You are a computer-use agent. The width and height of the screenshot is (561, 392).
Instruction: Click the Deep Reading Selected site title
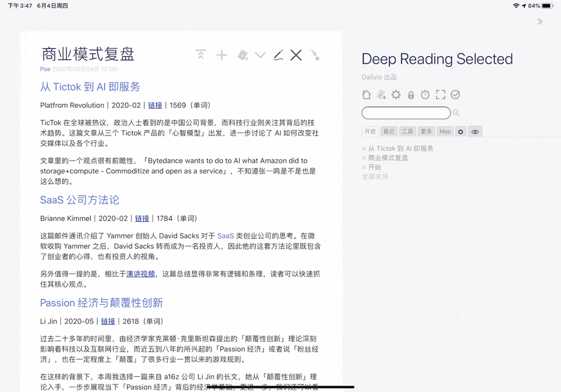437,59
